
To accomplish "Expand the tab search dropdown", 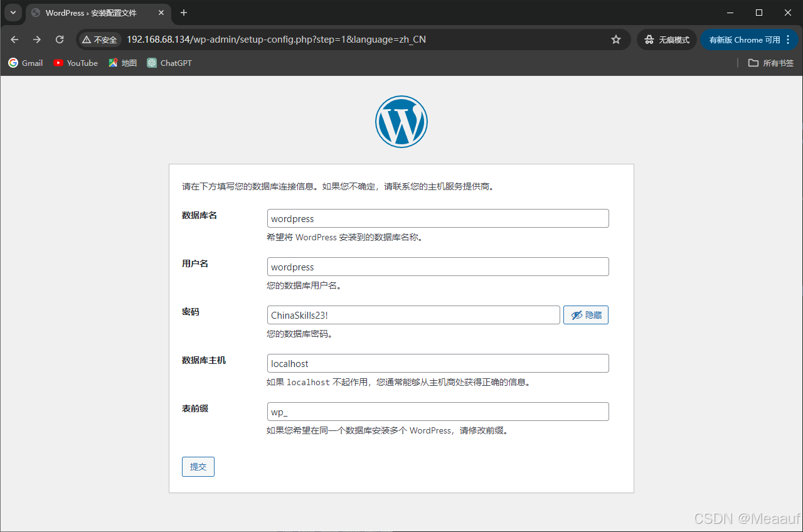I will click(x=13, y=13).
